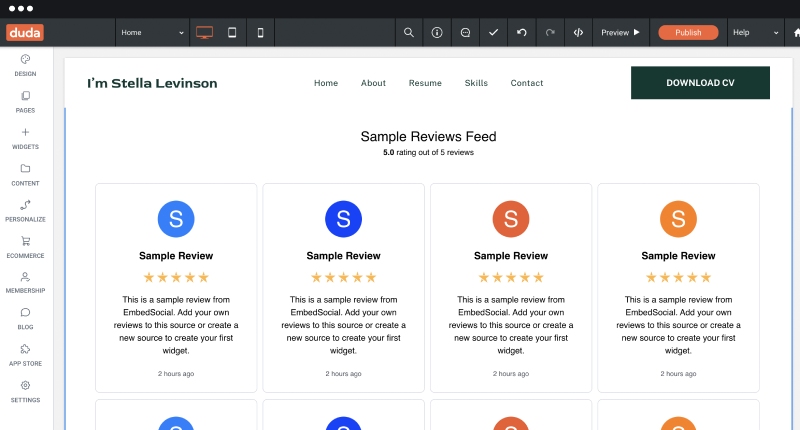Click the 5.0 rating out of 5 reviews text

[429, 153]
